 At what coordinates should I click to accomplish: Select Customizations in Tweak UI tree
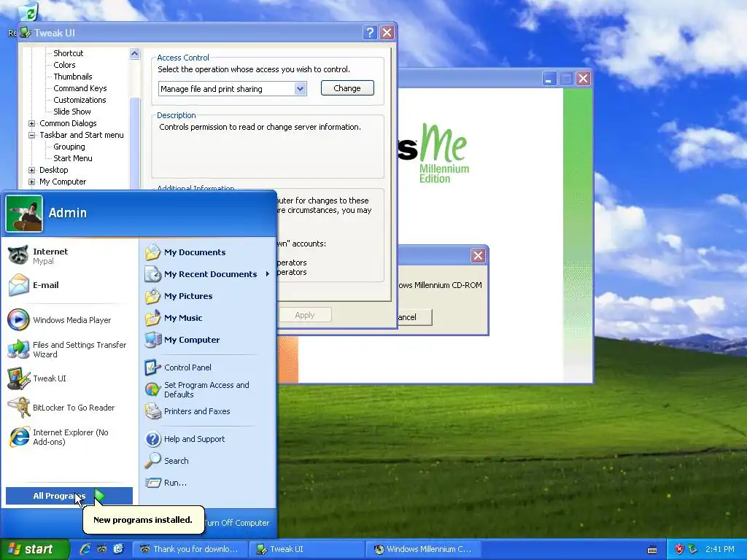[x=80, y=100]
